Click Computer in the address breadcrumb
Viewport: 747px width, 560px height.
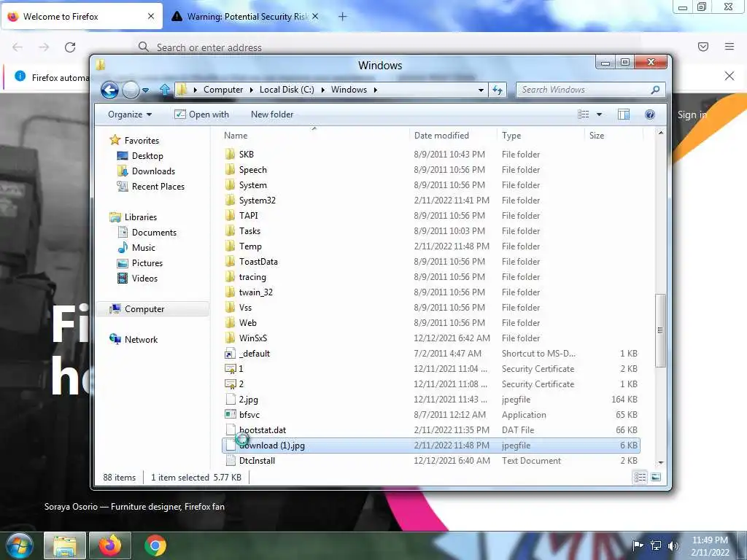tap(223, 90)
